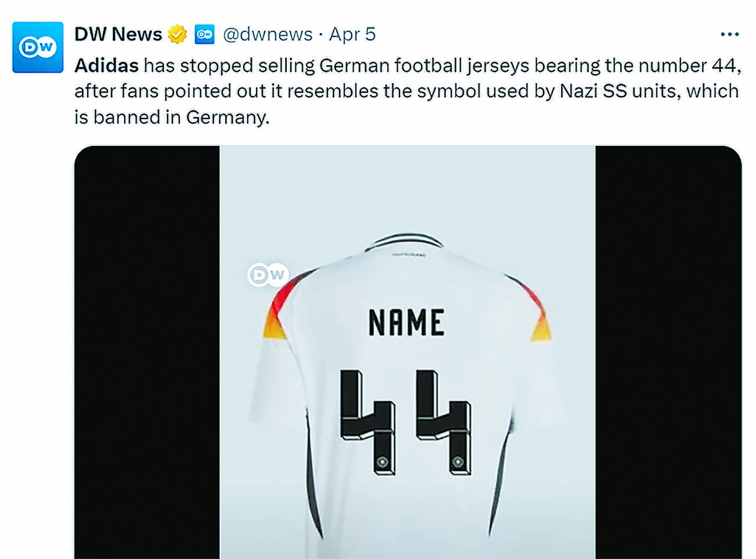Viewport: 756px width, 559px height.
Task: Click the emblem inside left number 4
Action: click(x=382, y=462)
